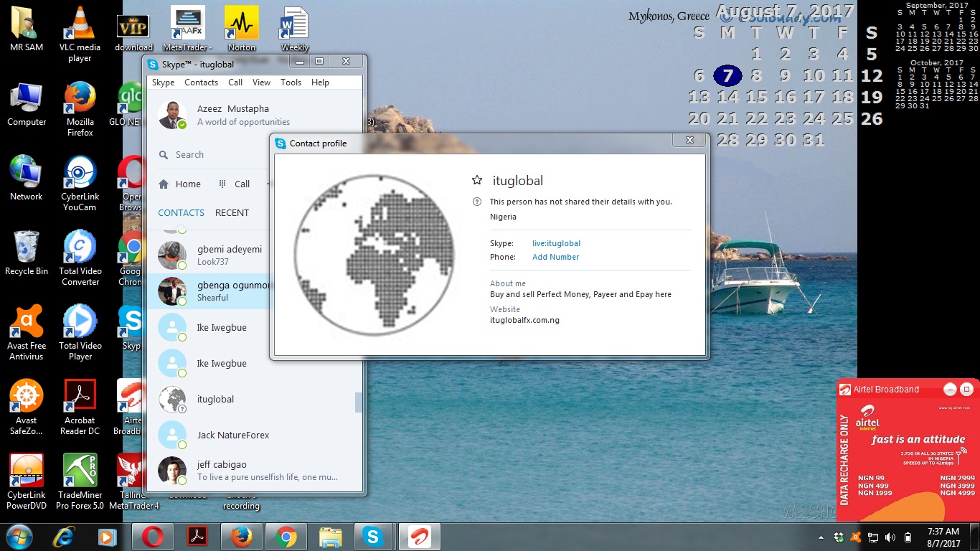Select contact Jack NatureForex
The width and height of the screenshot is (980, 551).
click(x=251, y=435)
